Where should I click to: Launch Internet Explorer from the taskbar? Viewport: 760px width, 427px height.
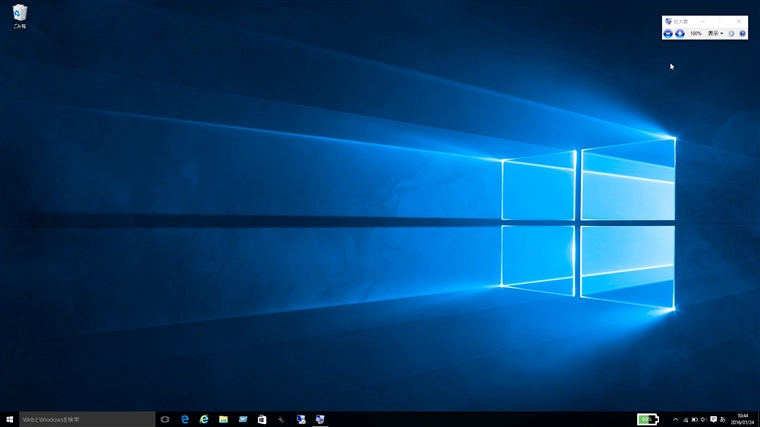(204, 419)
